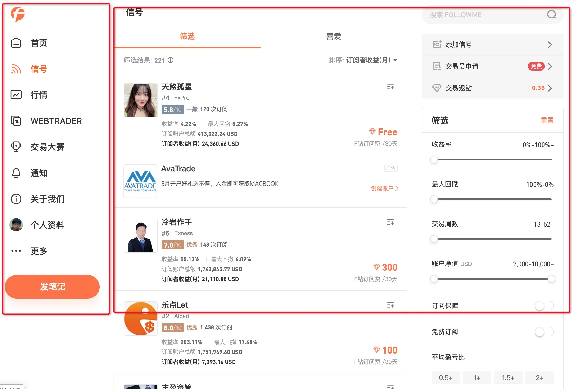Click the 重置 filter link
Screen dimensions: 588x389
click(x=547, y=120)
